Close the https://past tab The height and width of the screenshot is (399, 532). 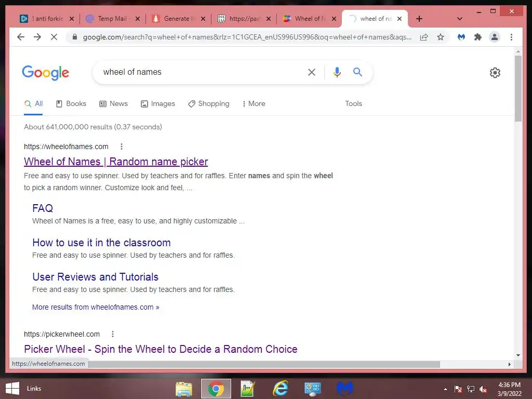(x=269, y=19)
